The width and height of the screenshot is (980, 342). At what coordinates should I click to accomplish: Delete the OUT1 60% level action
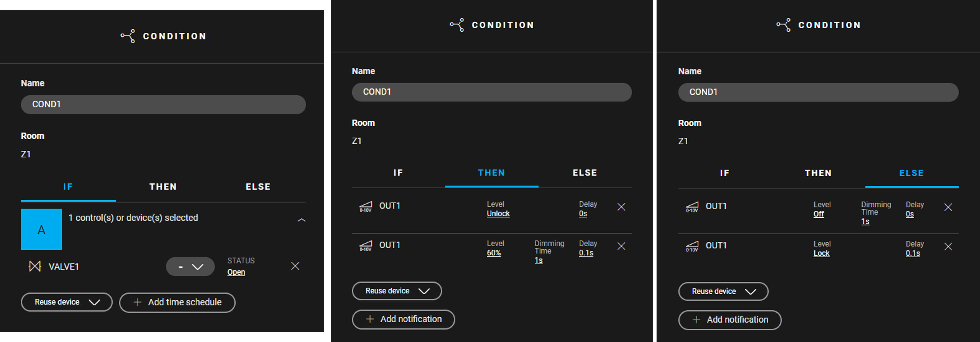point(621,246)
